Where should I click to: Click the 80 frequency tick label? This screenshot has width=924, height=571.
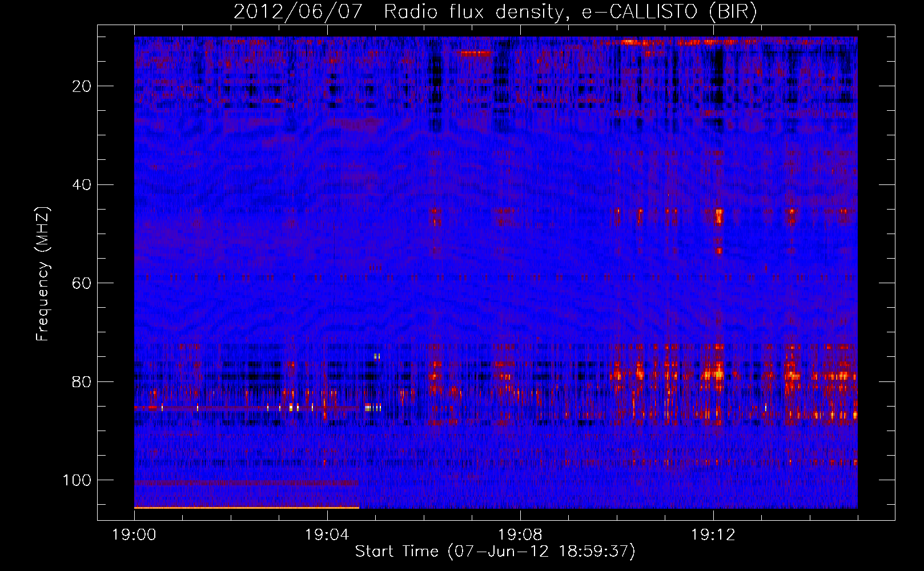[82, 381]
